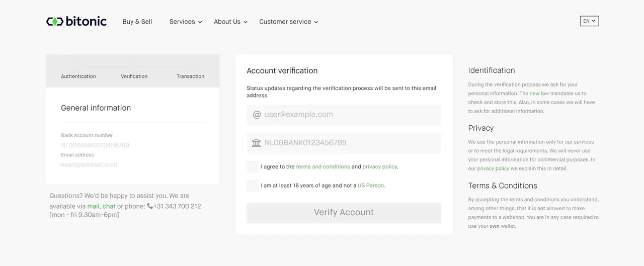Viewport: 644px width, 266px height.
Task: Expand the Services menu chevron
Action: tap(200, 22)
